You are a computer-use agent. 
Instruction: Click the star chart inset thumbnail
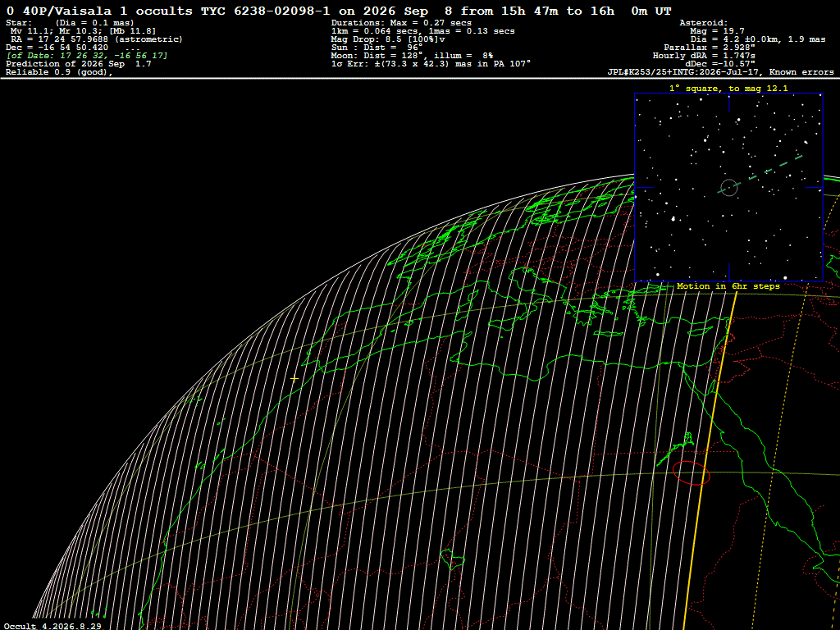pos(728,188)
